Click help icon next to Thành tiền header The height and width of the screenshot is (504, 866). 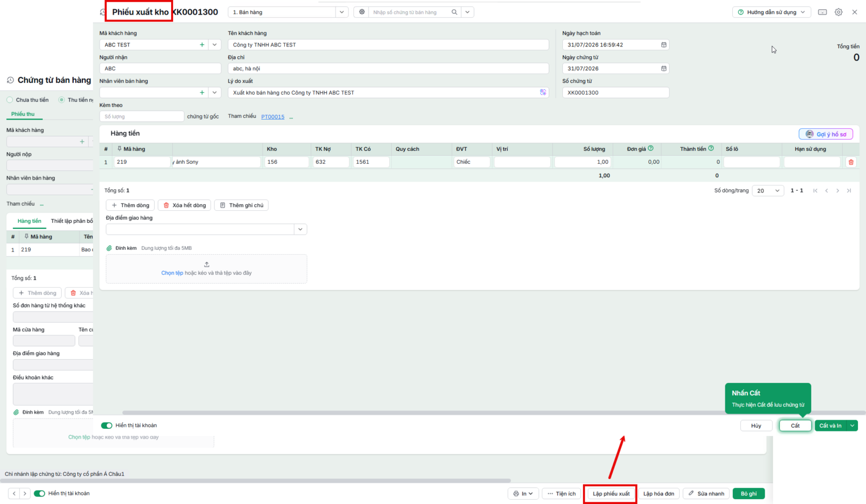pyautogui.click(x=711, y=148)
